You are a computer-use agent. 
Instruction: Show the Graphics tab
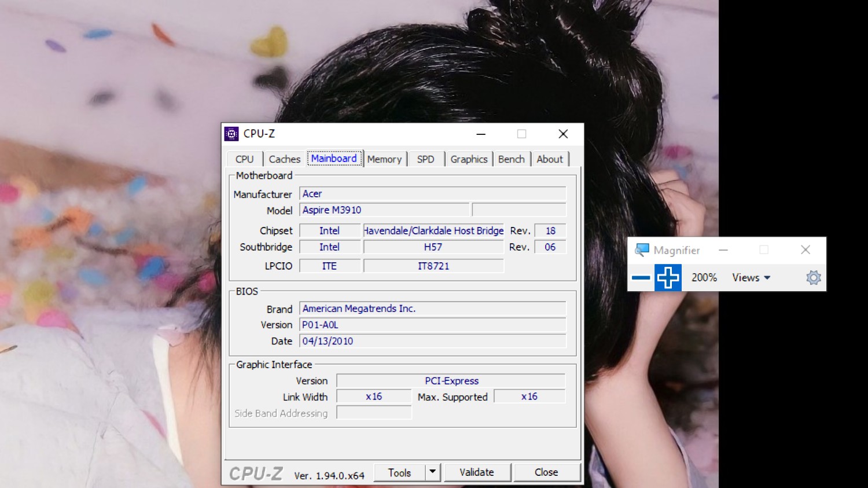[x=469, y=159]
